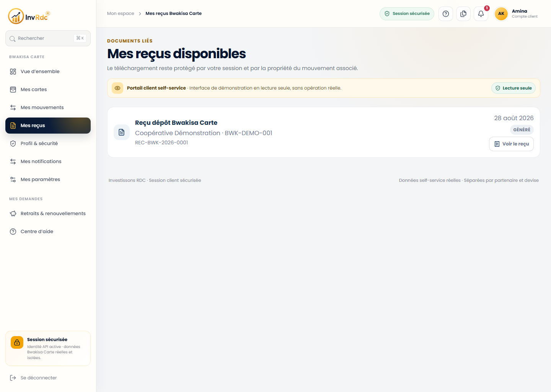Click the document icon on the receipt card

pyautogui.click(x=122, y=132)
